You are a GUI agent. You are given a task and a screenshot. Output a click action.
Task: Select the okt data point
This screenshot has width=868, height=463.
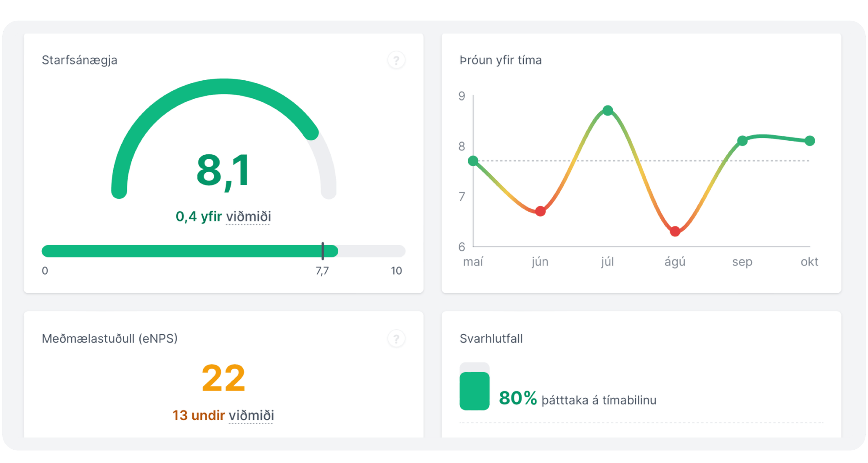(810, 141)
